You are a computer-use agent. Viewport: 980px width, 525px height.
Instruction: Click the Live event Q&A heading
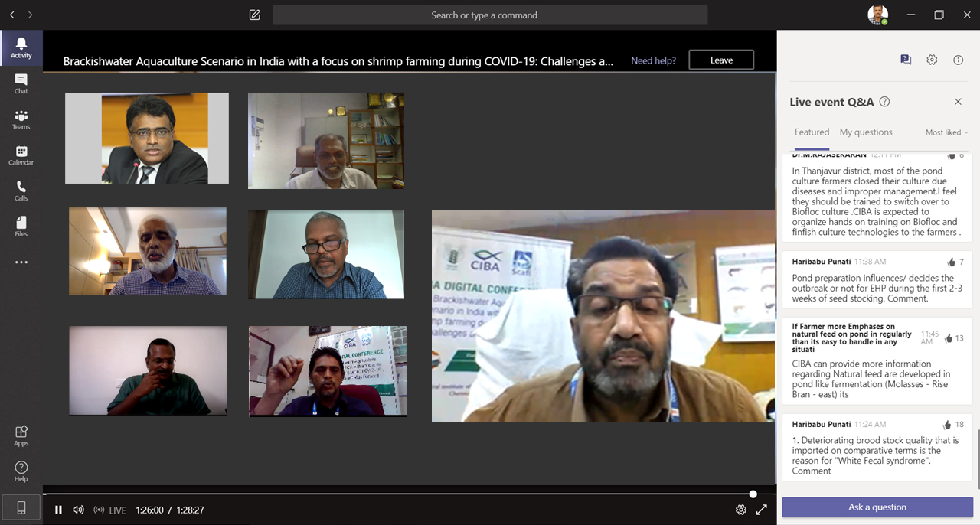point(831,102)
